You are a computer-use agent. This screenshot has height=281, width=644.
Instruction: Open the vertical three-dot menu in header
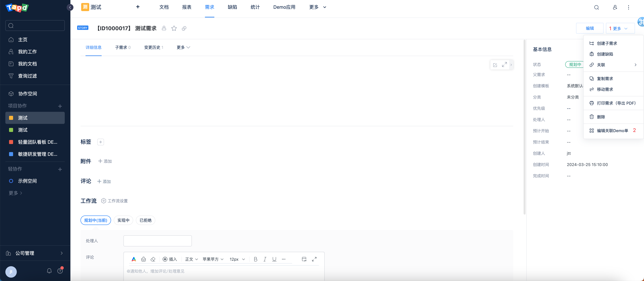tap(629, 7)
